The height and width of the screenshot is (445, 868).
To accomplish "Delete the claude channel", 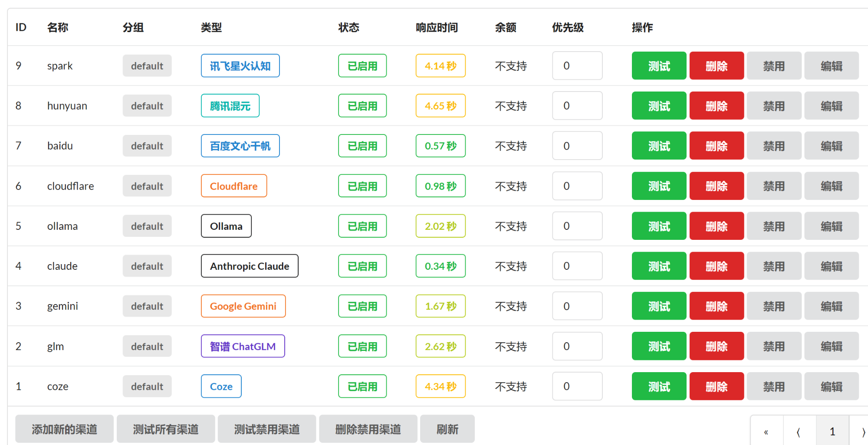I will [717, 266].
